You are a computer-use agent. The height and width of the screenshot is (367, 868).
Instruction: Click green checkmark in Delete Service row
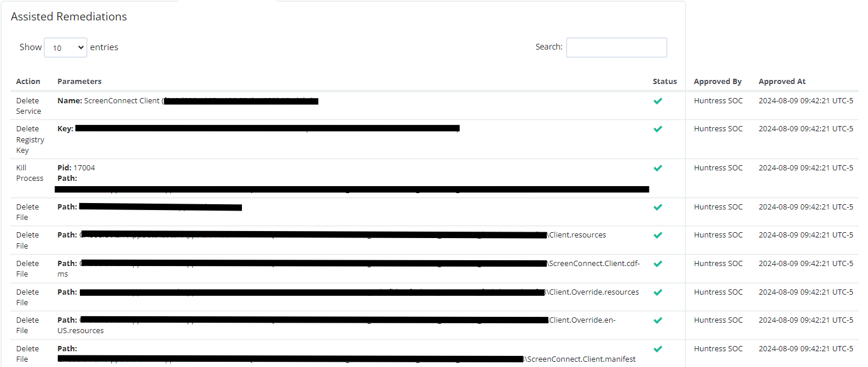point(658,101)
